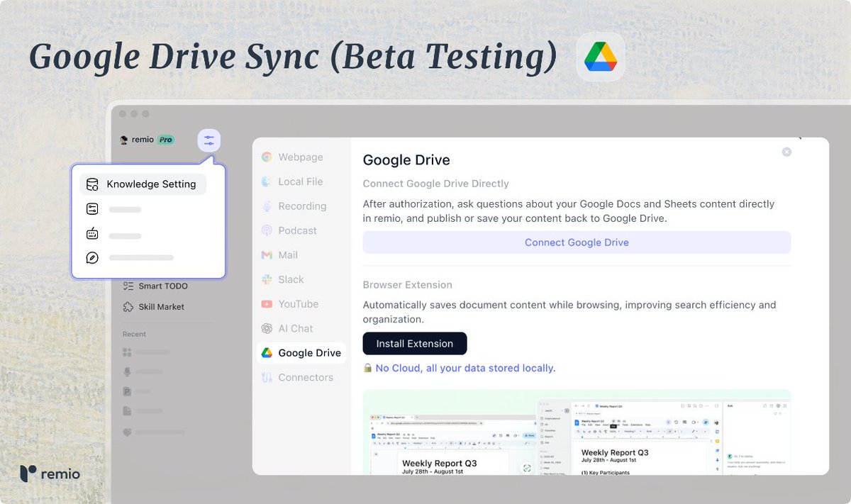
Task: Open the Local File source tab
Action: (301, 181)
